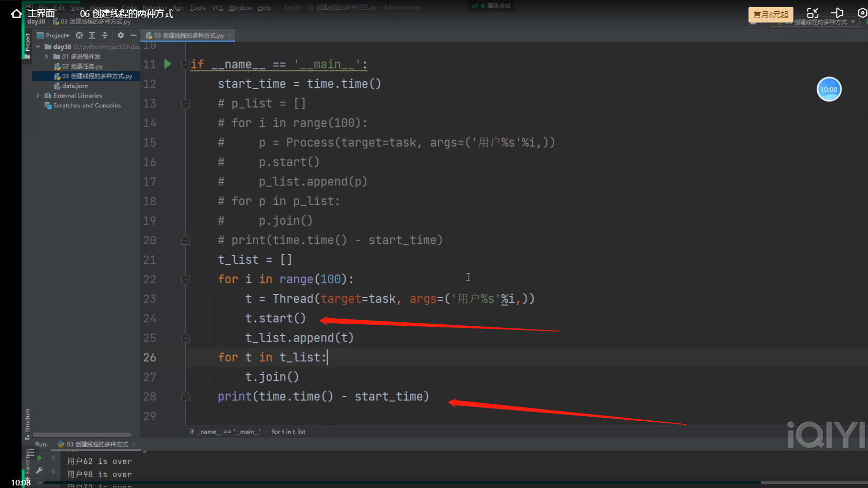Click the pin-on-top player icon
Screen dimensions: 868x488
point(837,13)
